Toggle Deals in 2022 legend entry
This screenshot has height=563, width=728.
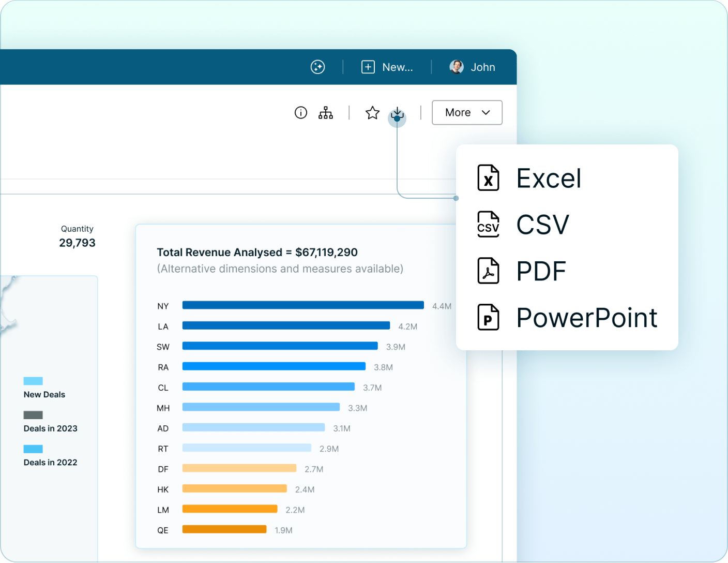tap(50, 462)
